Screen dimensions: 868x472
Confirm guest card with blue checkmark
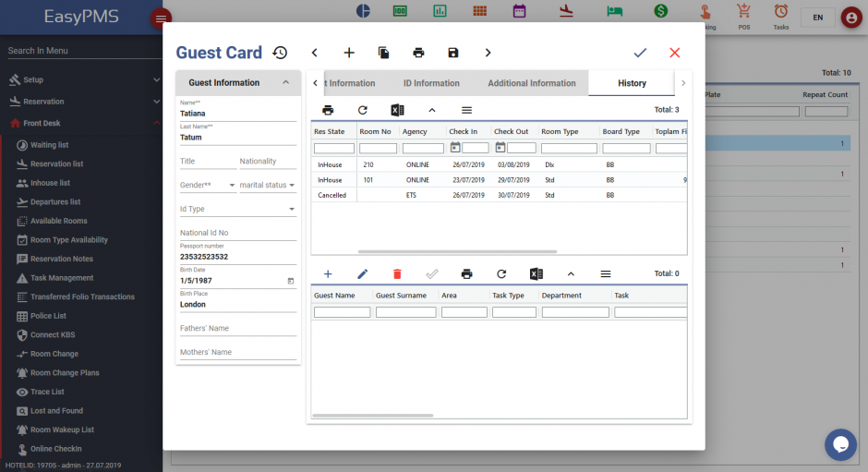[640, 54]
